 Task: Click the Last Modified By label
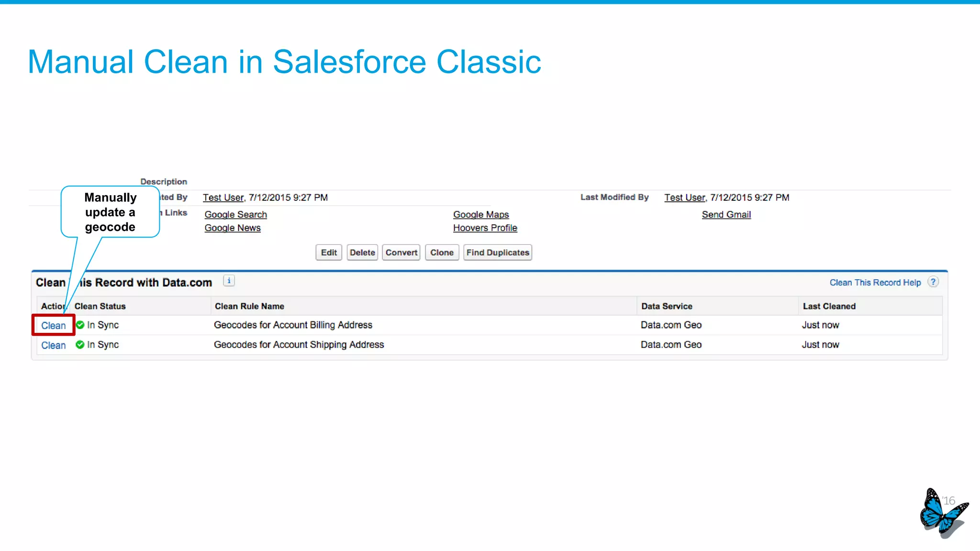(614, 197)
